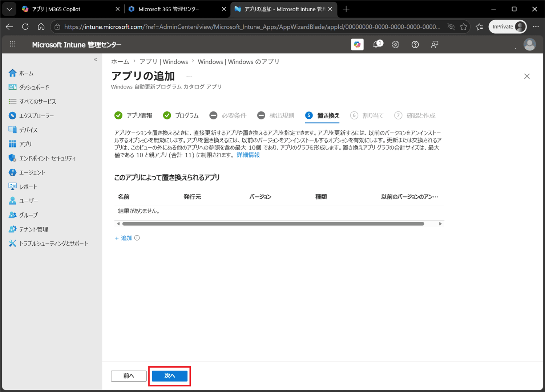Open the browser favorites list icon
545x392 pixels.
(479, 27)
